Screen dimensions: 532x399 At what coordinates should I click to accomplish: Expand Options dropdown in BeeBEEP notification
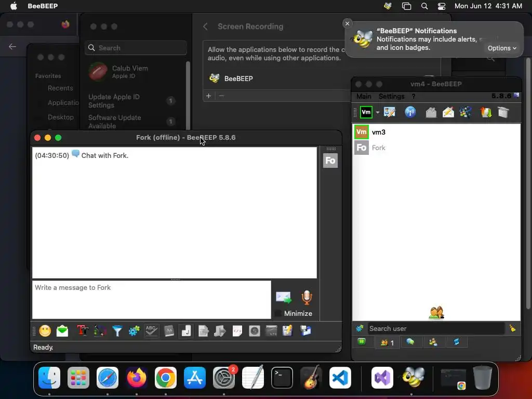502,48
